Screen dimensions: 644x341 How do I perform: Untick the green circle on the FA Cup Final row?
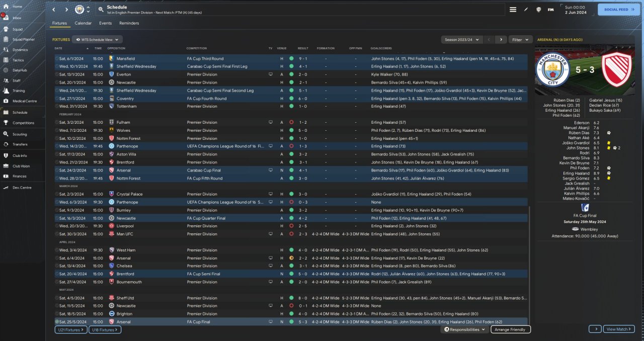[x=57, y=322]
